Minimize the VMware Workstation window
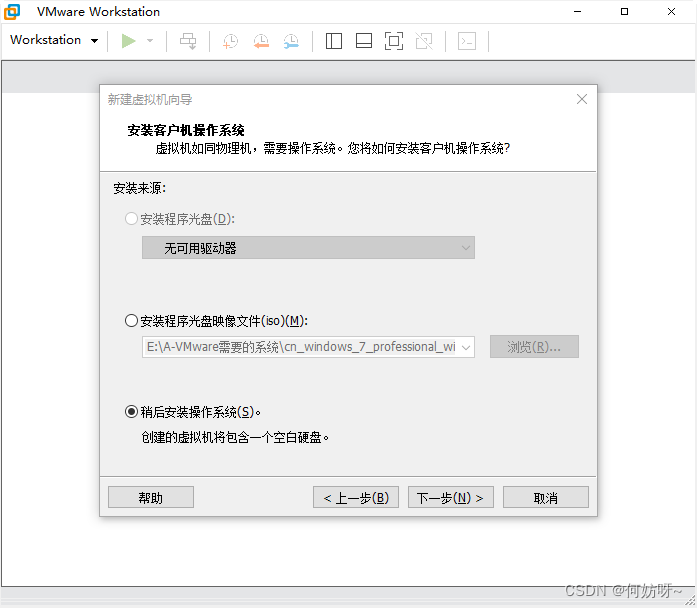The width and height of the screenshot is (697, 608). click(577, 12)
